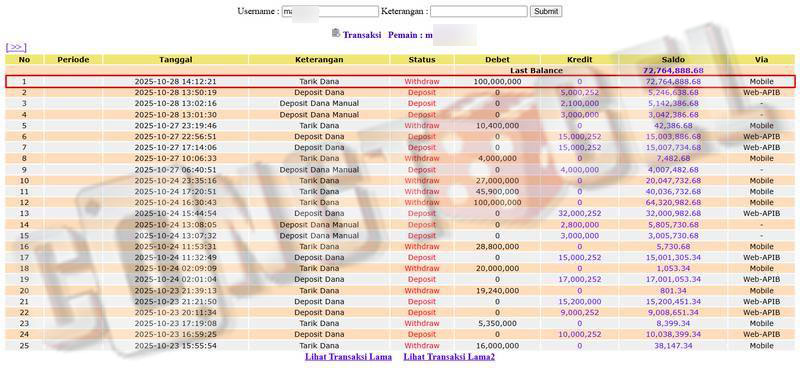Click the Tanggal column header
This screenshot has width=800, height=382.
pyautogui.click(x=176, y=60)
